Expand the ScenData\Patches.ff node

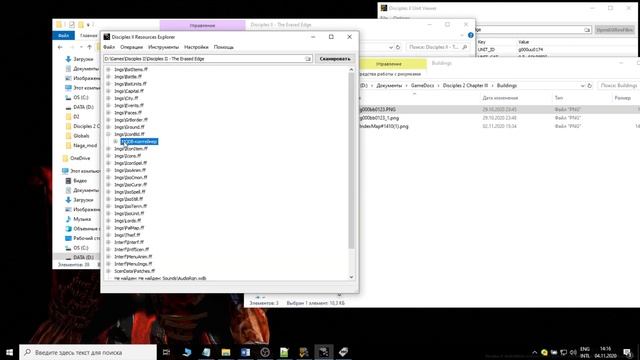[108, 271]
